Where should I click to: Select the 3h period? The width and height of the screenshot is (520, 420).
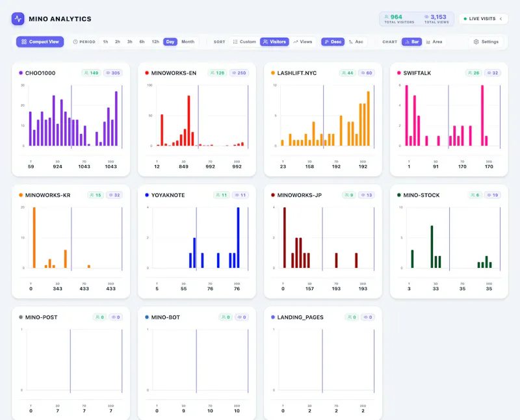(x=129, y=42)
